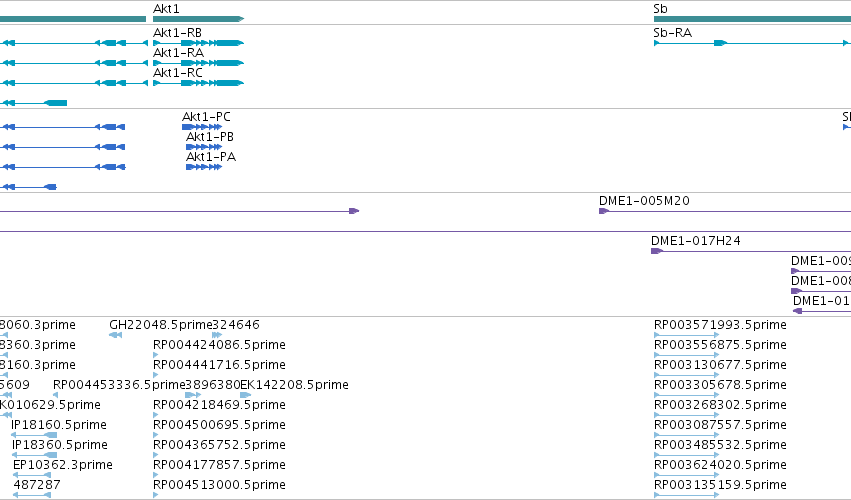
Task: Click RP004177857.5prime EST label
Action: pos(219,465)
